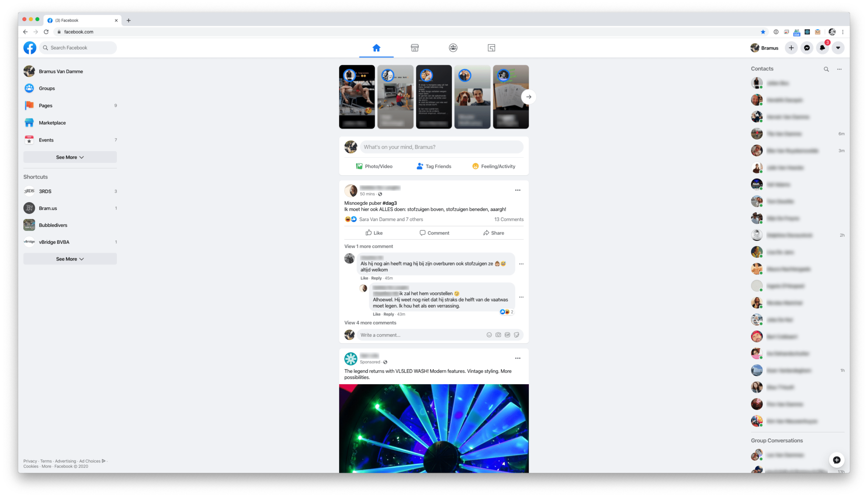The image size is (868, 497).
Task: View your notifications
Action: click(822, 48)
